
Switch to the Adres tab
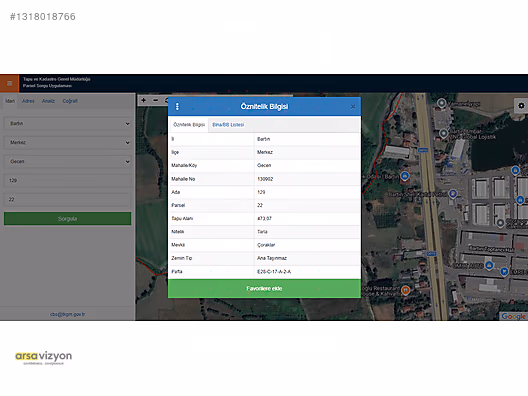(x=28, y=101)
